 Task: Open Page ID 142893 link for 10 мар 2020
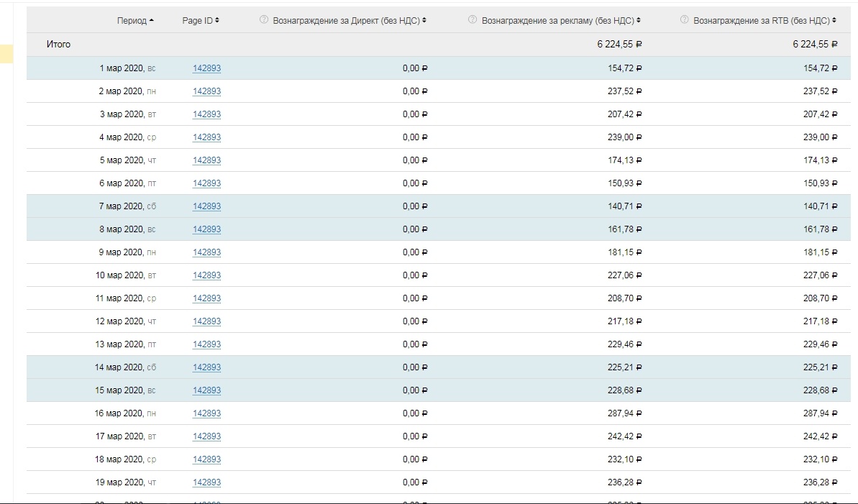[207, 275]
